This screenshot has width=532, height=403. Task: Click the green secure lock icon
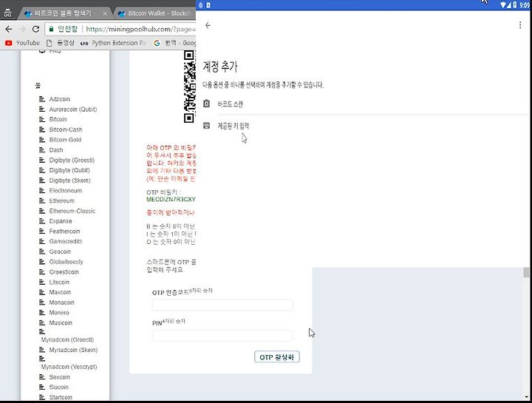click(x=51, y=29)
